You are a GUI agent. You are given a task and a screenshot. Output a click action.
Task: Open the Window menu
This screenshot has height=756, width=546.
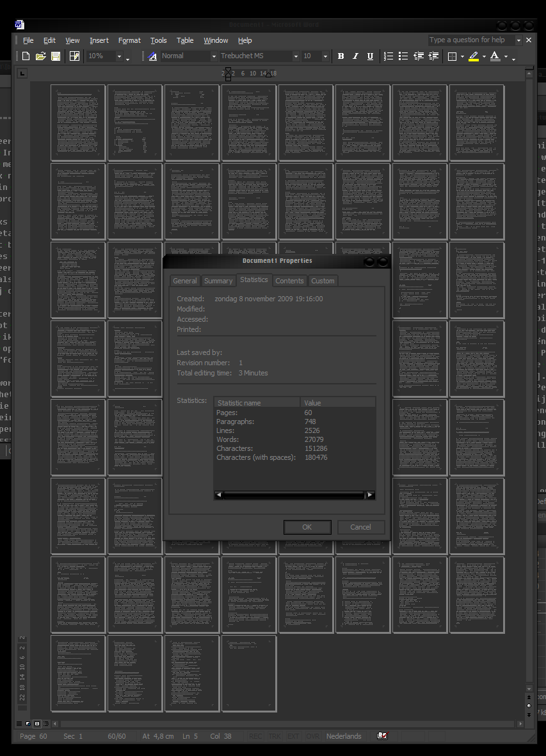click(216, 40)
